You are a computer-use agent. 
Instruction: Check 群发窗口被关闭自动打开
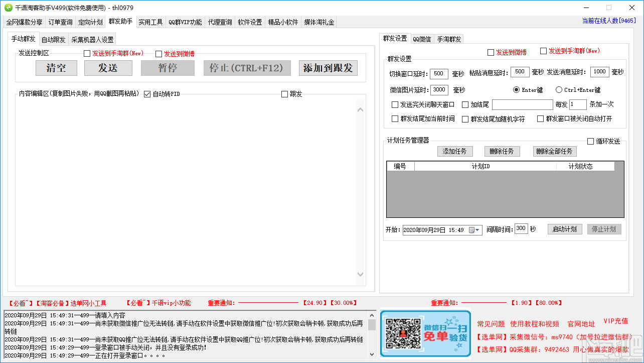click(540, 119)
